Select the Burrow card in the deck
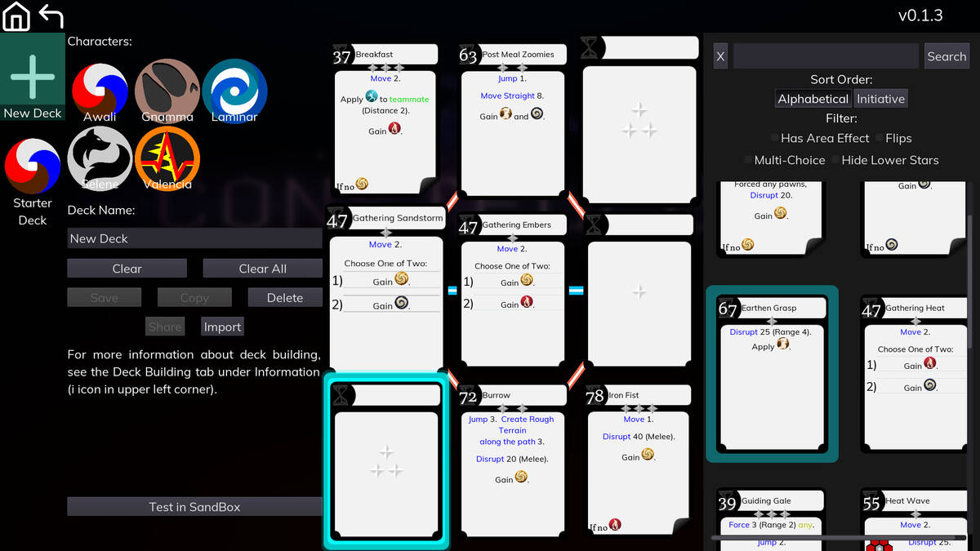Image resolution: width=980 pixels, height=551 pixels. pos(512,462)
